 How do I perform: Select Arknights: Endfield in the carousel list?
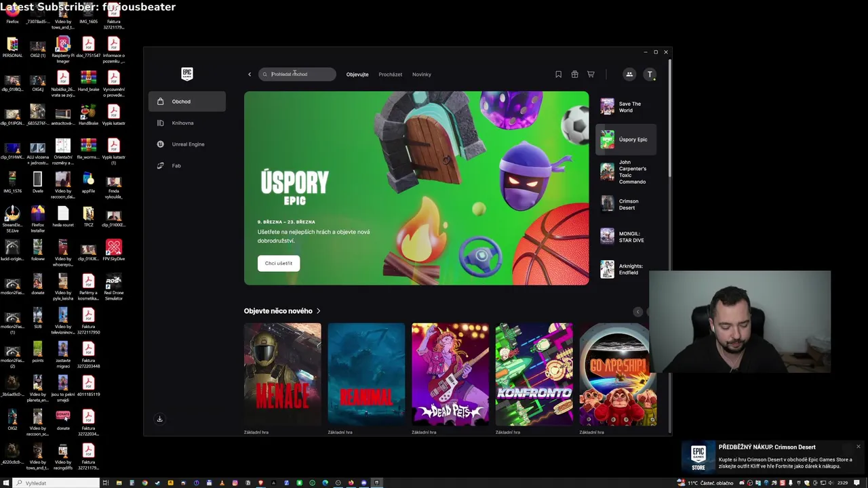click(626, 269)
